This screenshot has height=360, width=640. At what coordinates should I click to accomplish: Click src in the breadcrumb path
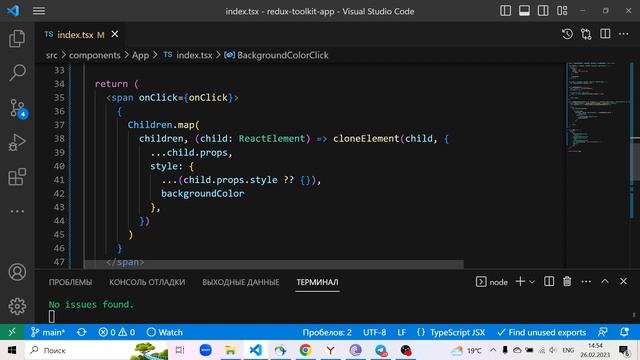(52, 55)
